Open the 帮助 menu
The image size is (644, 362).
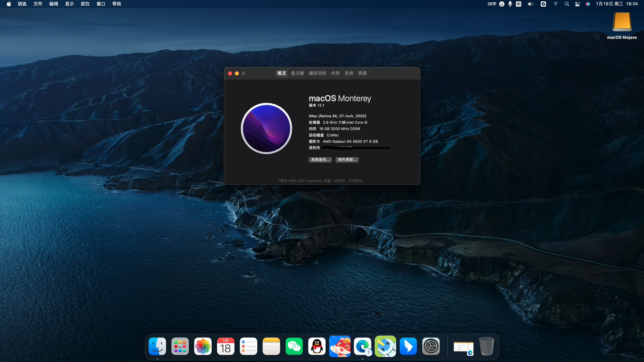(117, 4)
